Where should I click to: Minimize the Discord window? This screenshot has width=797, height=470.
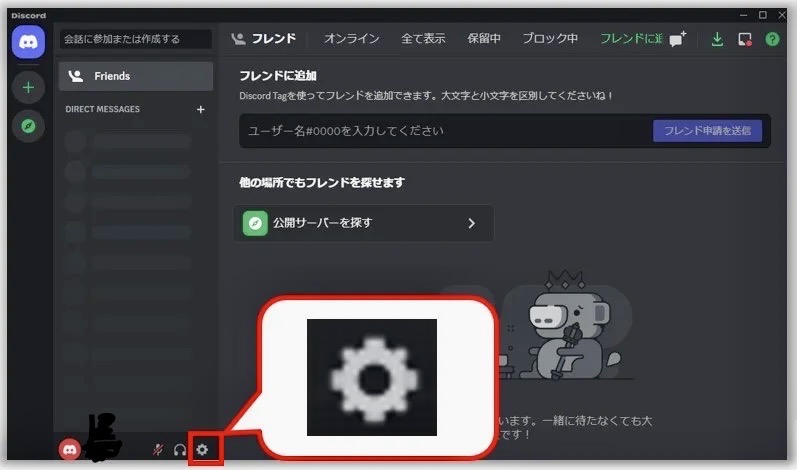click(743, 15)
